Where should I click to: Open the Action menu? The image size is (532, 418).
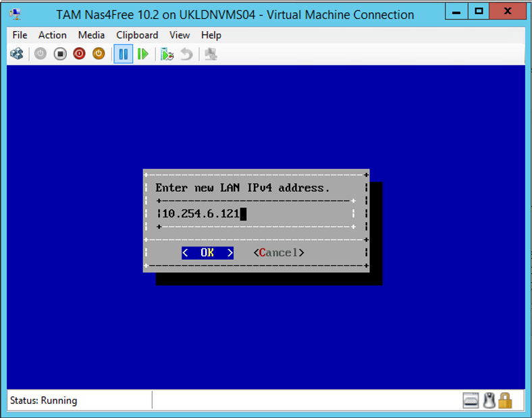(x=53, y=35)
